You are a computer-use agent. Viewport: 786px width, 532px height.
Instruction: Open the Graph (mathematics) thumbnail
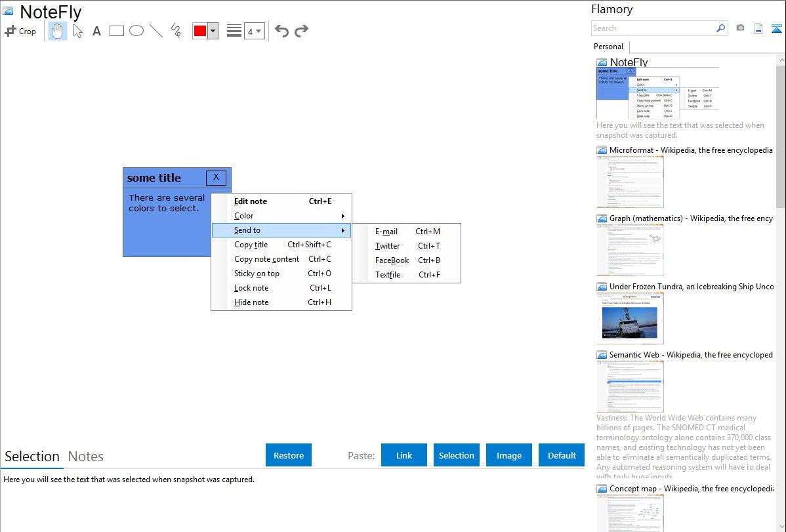point(630,250)
